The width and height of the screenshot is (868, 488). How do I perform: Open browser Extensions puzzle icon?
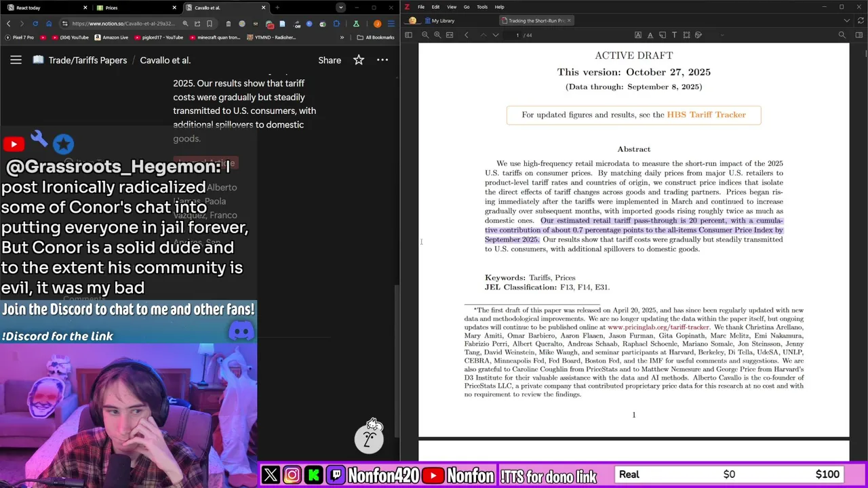[x=336, y=24]
